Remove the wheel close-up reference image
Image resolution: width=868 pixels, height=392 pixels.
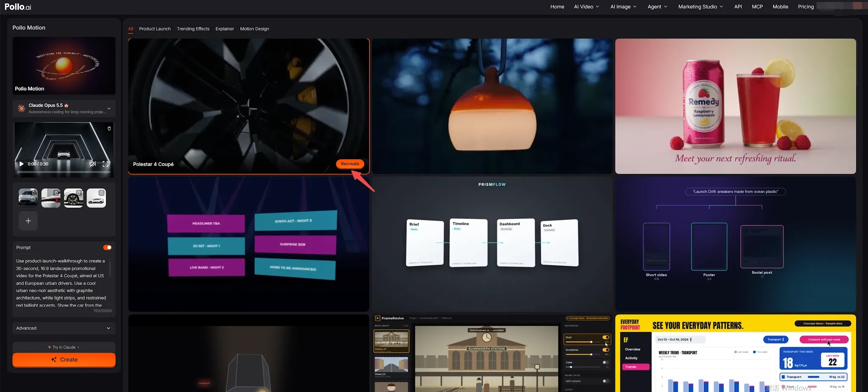click(x=79, y=193)
